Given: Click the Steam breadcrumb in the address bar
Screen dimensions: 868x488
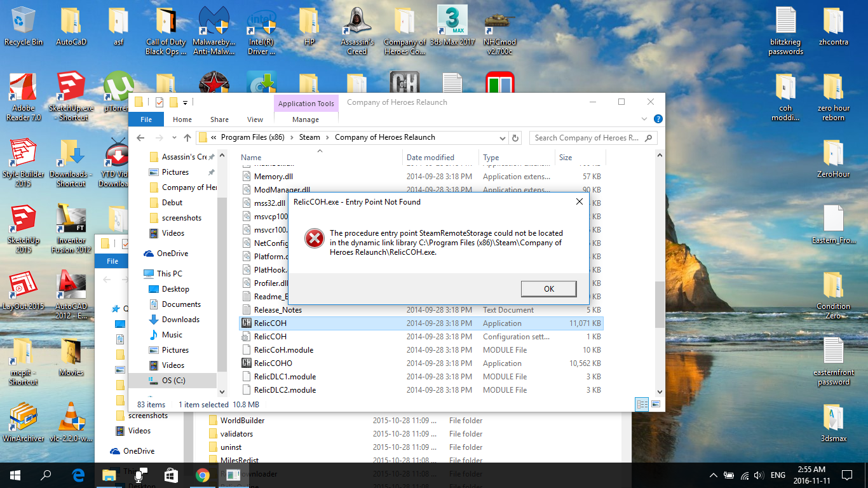Looking at the screenshot, I should (x=310, y=137).
